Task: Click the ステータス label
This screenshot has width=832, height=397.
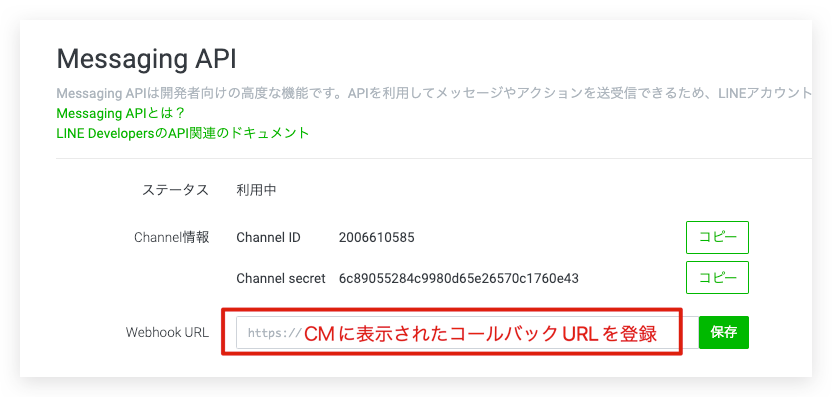Action: (x=175, y=191)
